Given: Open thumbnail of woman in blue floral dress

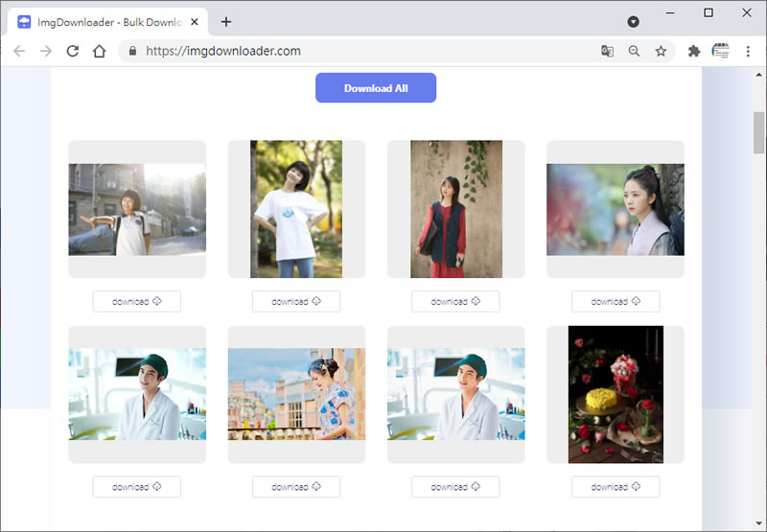Looking at the screenshot, I should point(296,394).
